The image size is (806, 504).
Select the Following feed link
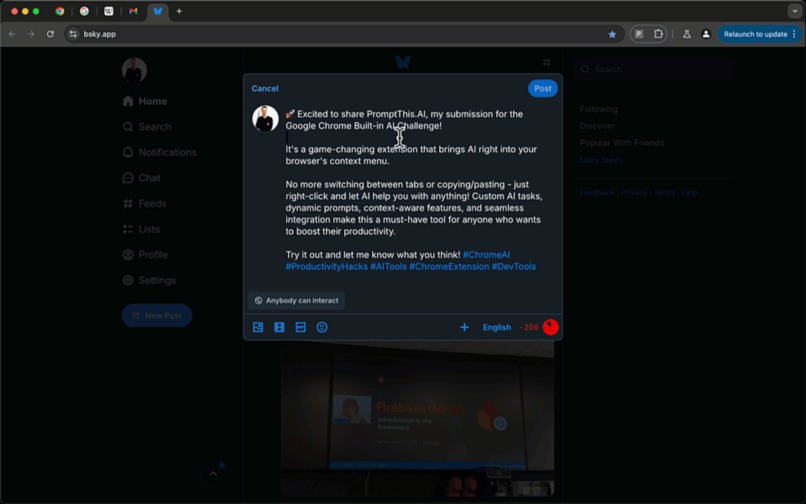click(599, 109)
